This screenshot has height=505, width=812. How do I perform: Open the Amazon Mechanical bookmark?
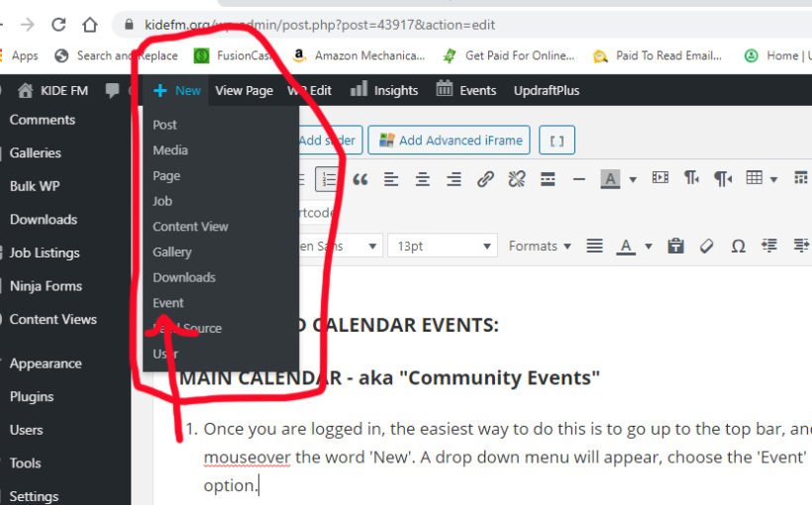click(x=358, y=55)
